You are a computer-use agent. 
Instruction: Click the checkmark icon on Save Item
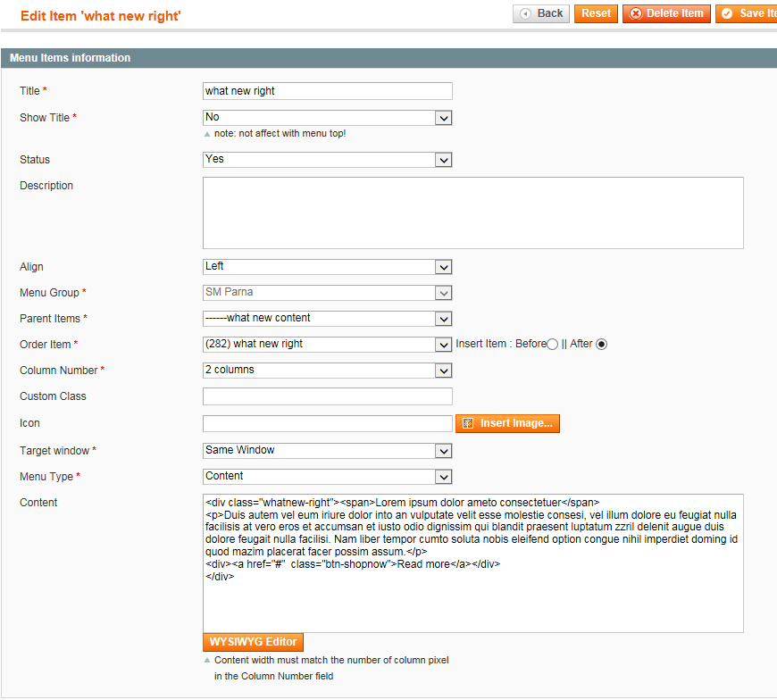point(727,14)
